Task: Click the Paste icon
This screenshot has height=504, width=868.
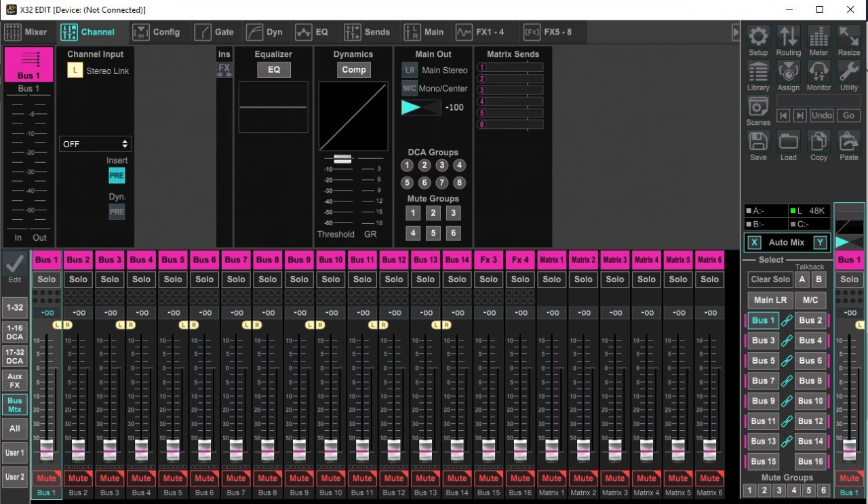Action: tap(848, 141)
